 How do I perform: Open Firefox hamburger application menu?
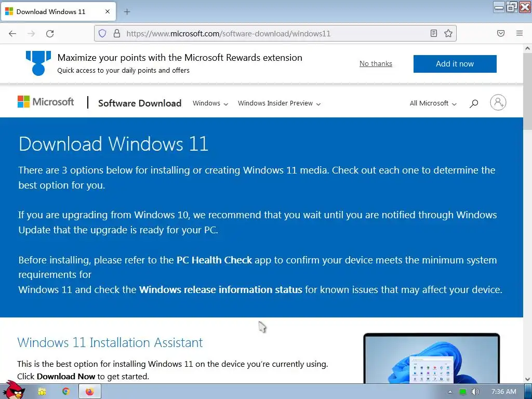point(520,33)
